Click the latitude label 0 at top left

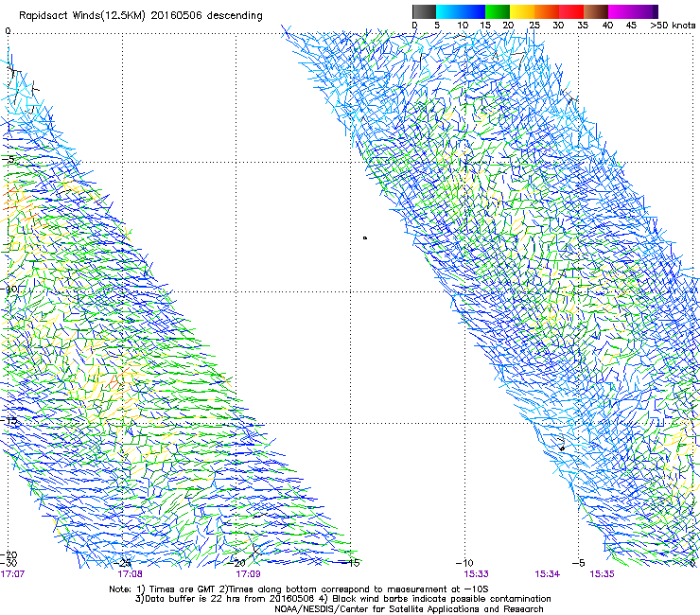8,31
